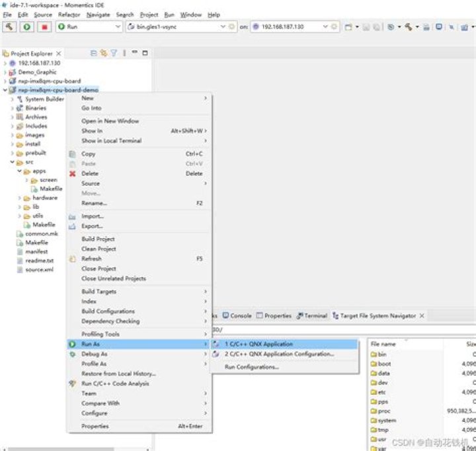Open Build Configurations submenu
This screenshot has width=476, height=451.
[x=139, y=311]
